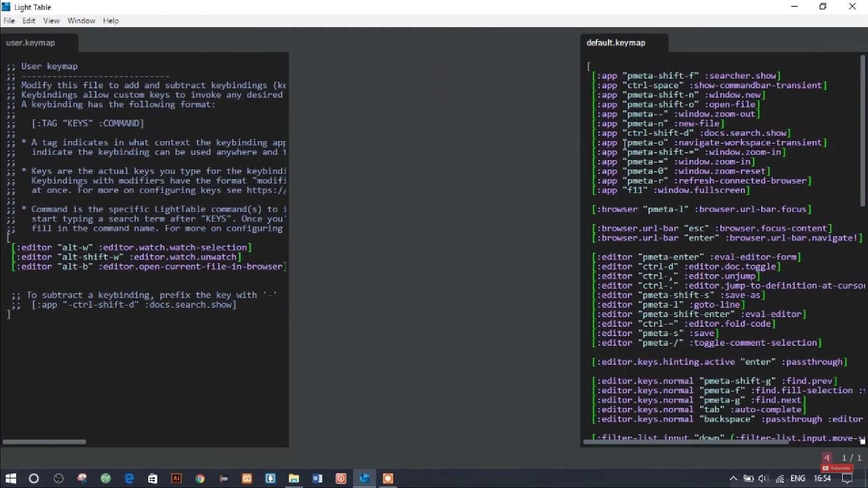This screenshot has height=488, width=868.
Task: Click the ':window.fullscreen' keybinding line
Action: tap(671, 190)
